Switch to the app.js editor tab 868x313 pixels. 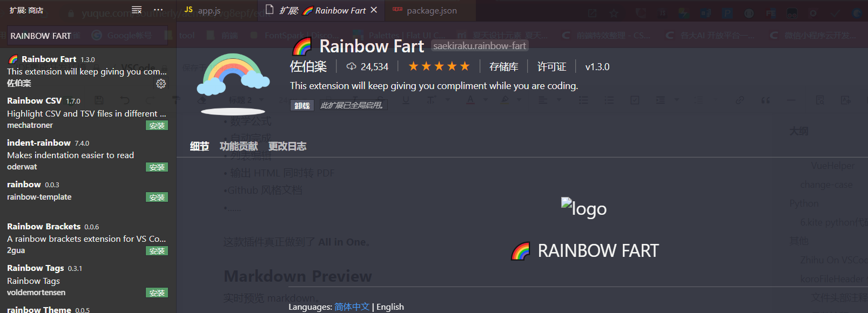click(217, 10)
